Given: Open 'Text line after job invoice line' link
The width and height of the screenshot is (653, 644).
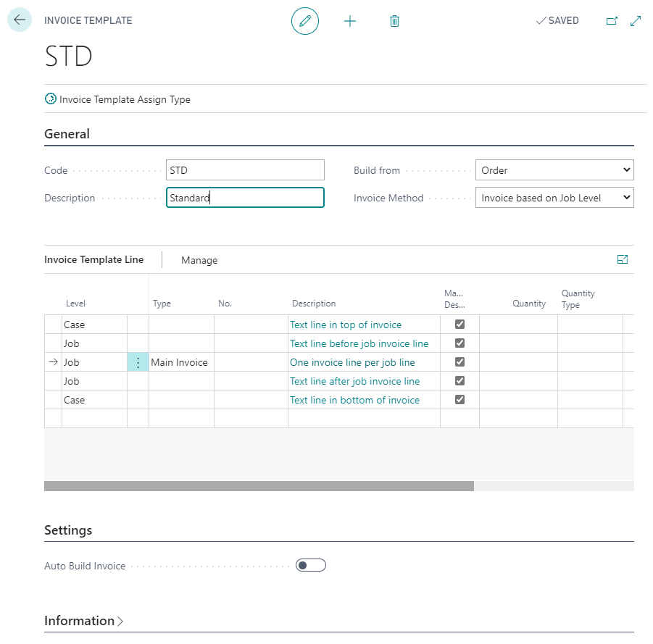Looking at the screenshot, I should 355,381.
